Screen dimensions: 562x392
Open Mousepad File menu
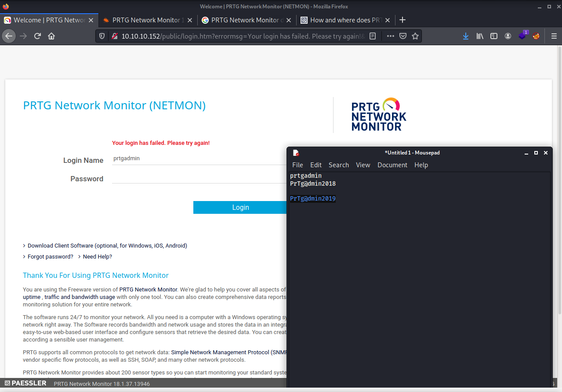[297, 165]
